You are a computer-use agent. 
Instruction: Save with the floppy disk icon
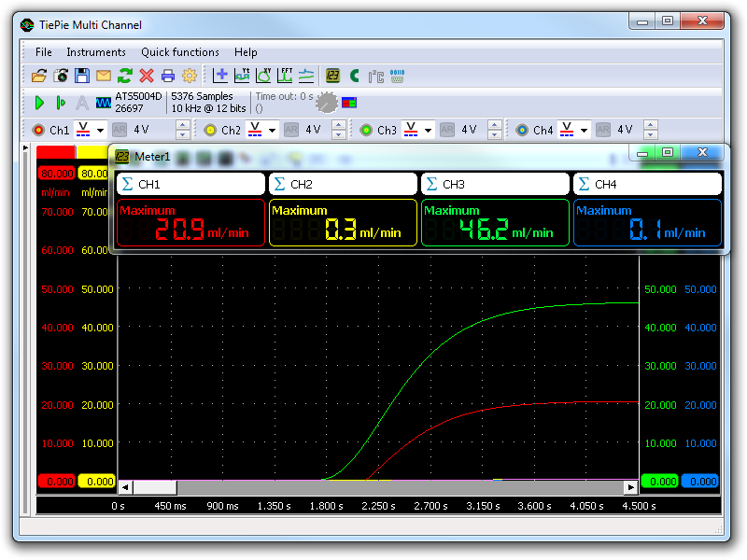(x=82, y=76)
